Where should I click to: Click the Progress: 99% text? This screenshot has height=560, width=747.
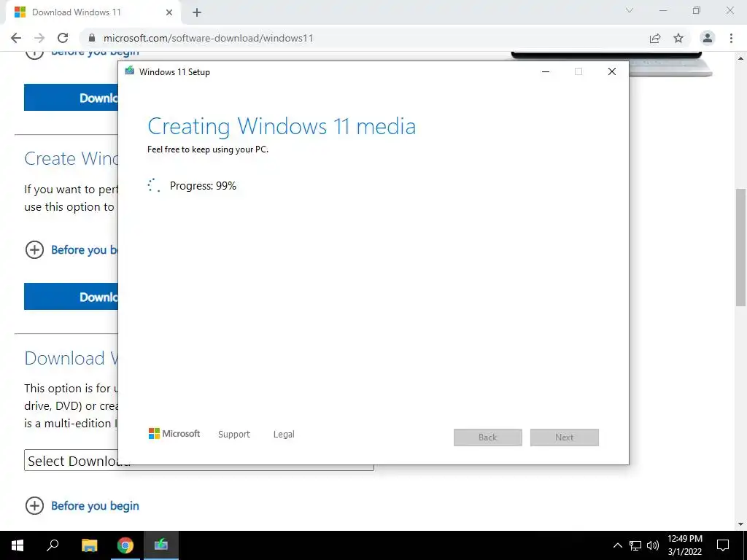click(x=203, y=186)
